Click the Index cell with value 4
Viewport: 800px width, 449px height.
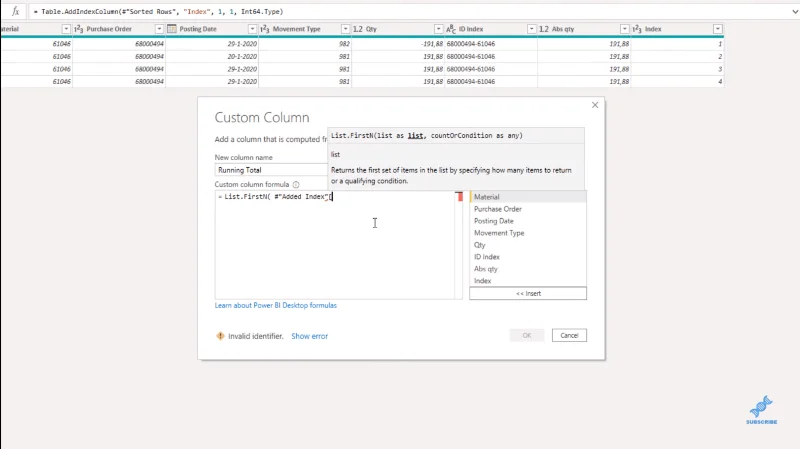tap(678, 82)
